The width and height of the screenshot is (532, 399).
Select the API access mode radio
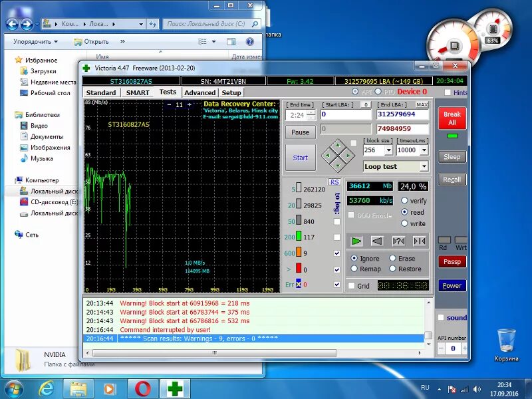pyautogui.click(x=355, y=91)
